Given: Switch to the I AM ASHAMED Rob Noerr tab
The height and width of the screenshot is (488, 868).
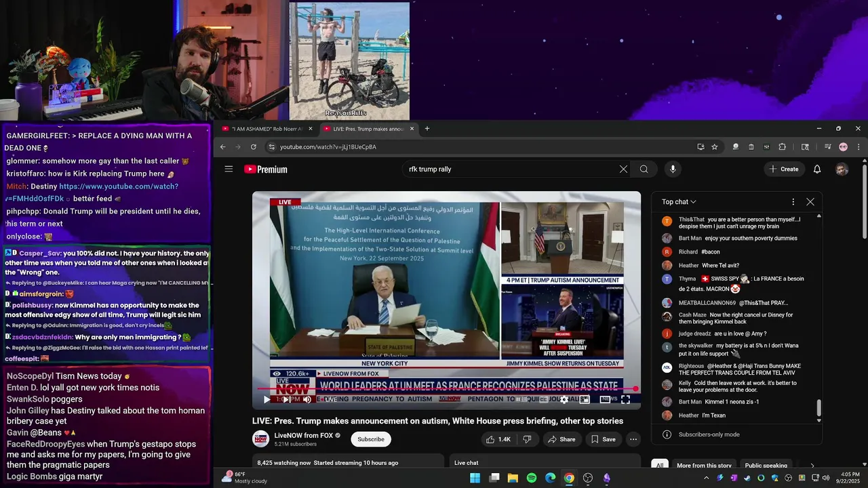Looking at the screenshot, I should [x=267, y=129].
